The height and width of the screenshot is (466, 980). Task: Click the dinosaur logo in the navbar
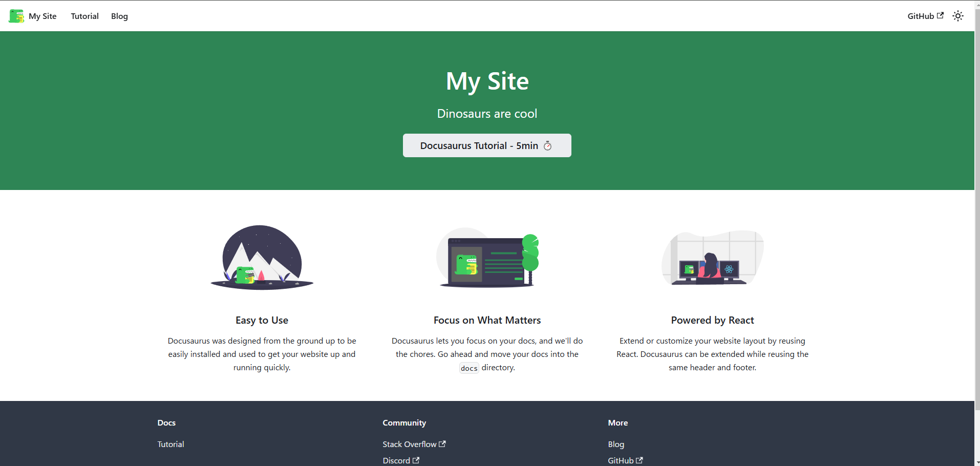[x=15, y=16]
